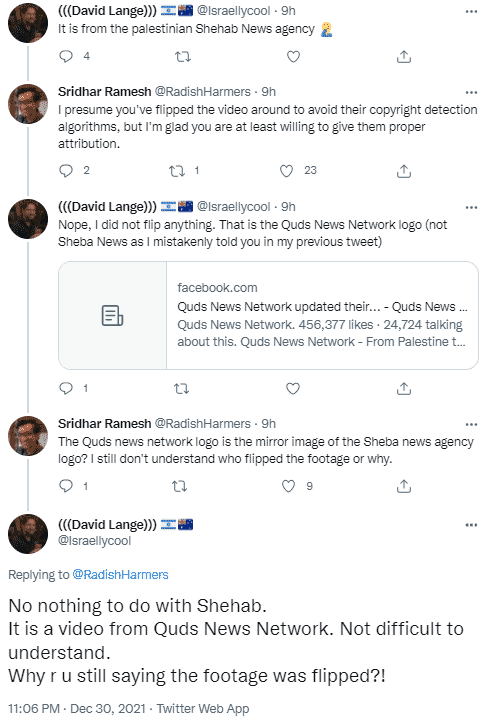487x726 pixels.
Task: Retweet Sridhar's copyright detection tweet
Action: coord(177,171)
